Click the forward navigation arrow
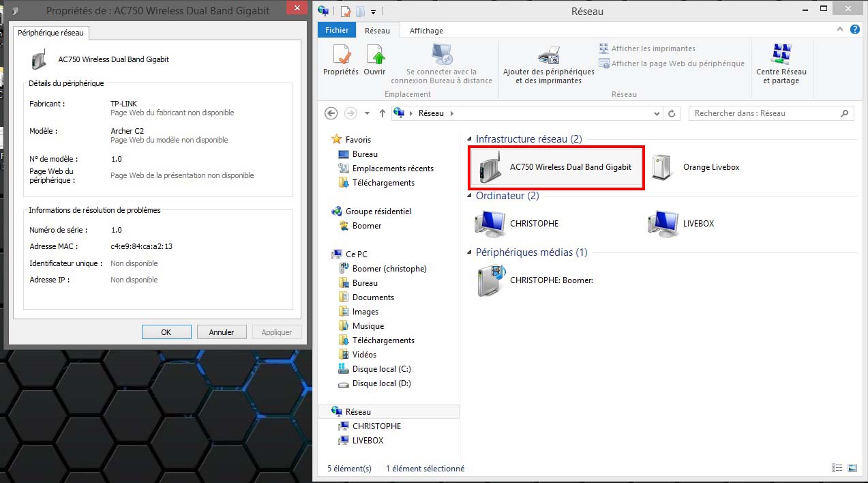Screen dimensions: 868x483 coord(350,113)
